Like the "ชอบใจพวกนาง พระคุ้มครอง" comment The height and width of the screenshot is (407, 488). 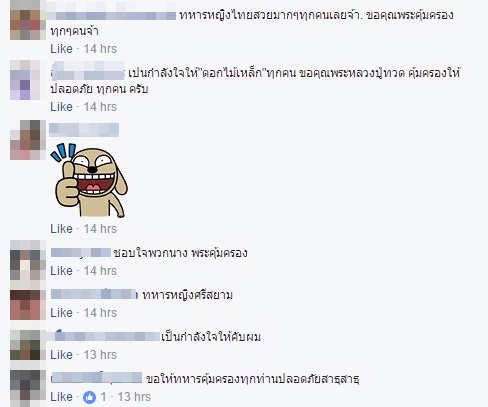point(61,271)
